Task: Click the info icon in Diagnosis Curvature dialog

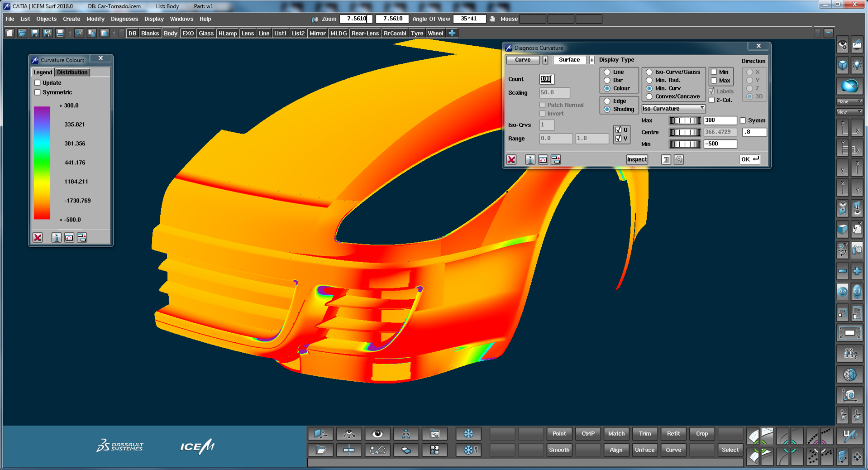Action: 530,159
